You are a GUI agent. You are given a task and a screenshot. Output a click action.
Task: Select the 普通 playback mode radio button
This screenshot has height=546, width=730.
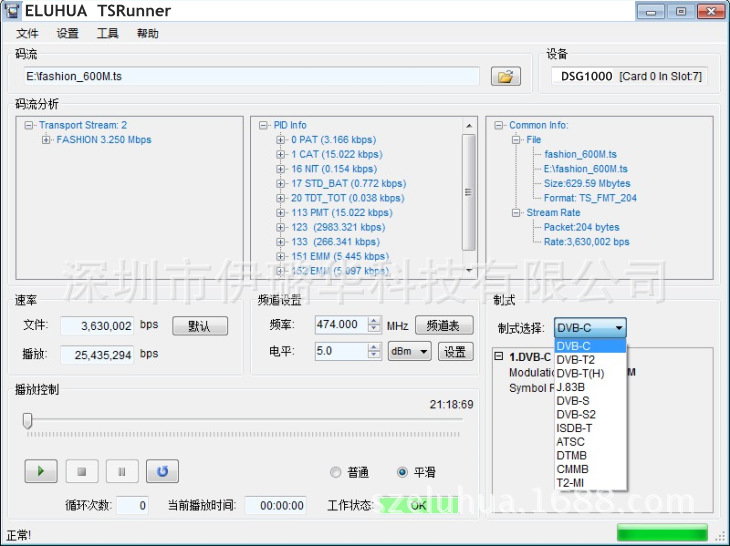pos(335,472)
